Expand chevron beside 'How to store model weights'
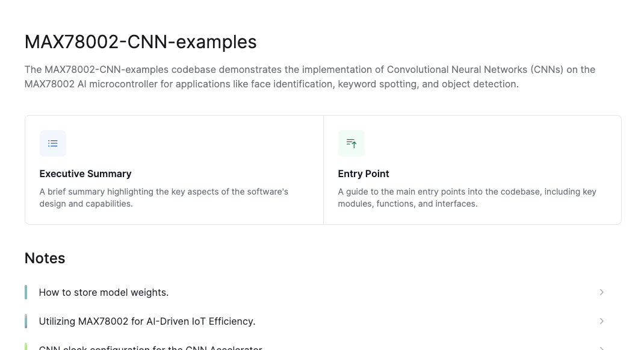Viewport: 644px width, 350px height. tap(601, 292)
